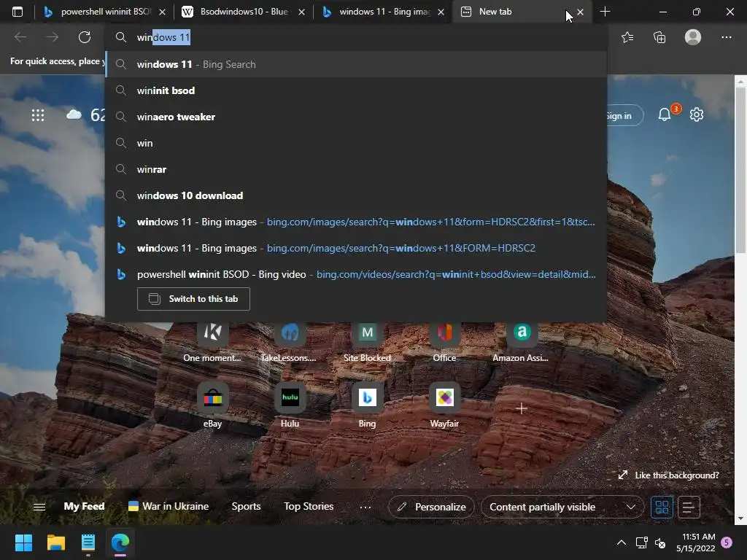Open the Wayfair quick link tile
The height and width of the screenshot is (560, 747).
click(x=444, y=405)
